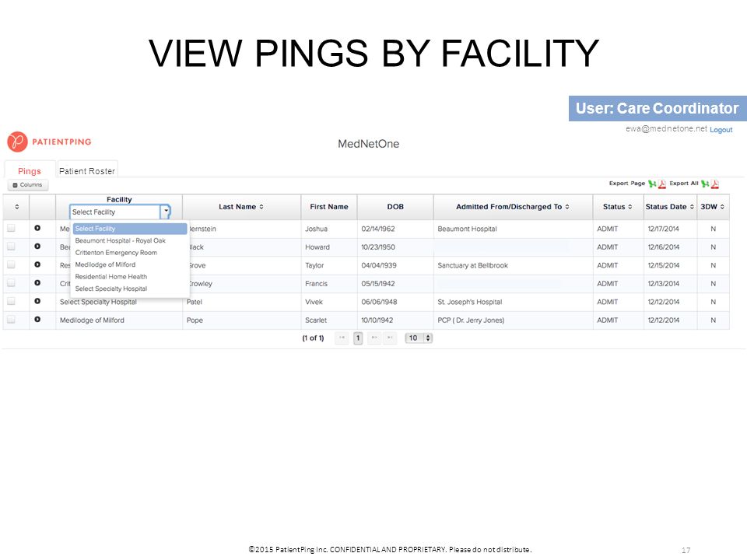The image size is (747, 560).
Task: Sort by Status Date arrows
Action: (x=692, y=207)
